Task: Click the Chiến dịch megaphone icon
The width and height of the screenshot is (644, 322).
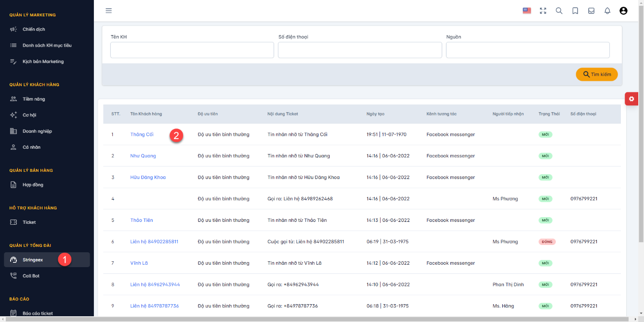Action: (x=13, y=29)
